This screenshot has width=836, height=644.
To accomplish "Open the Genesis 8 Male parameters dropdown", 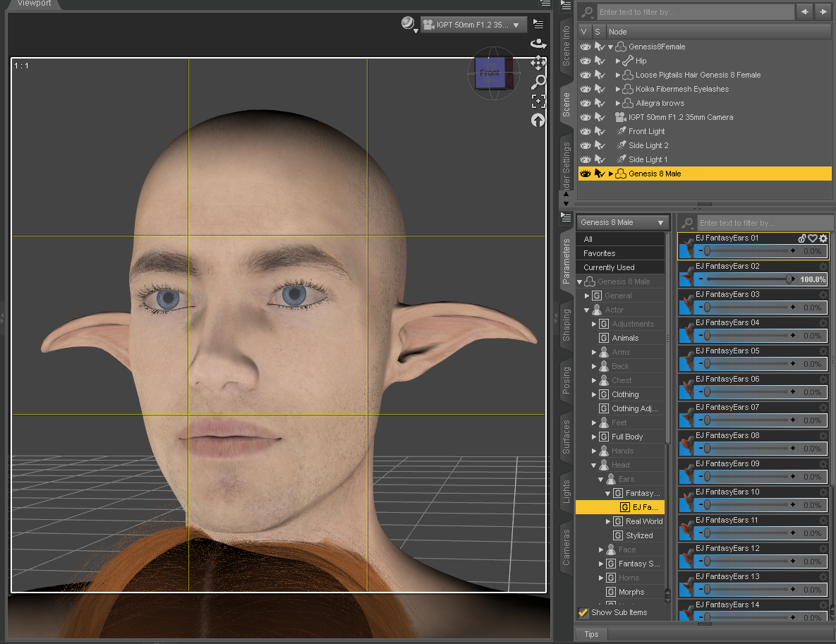I will [622, 222].
